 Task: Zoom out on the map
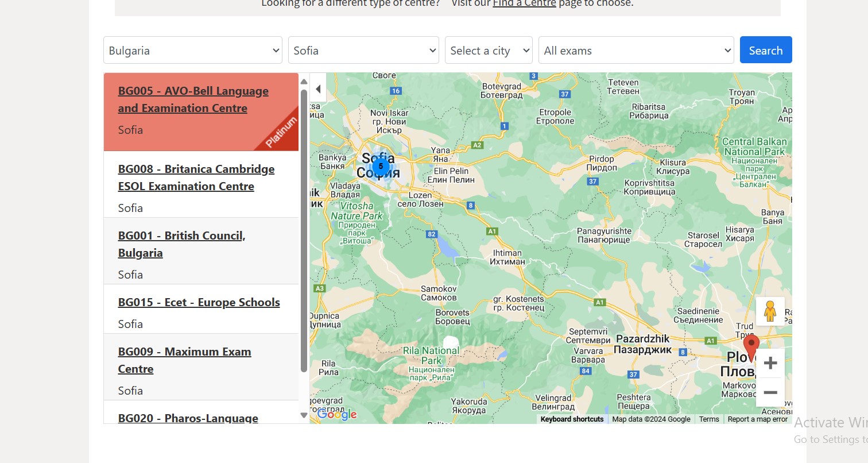770,392
